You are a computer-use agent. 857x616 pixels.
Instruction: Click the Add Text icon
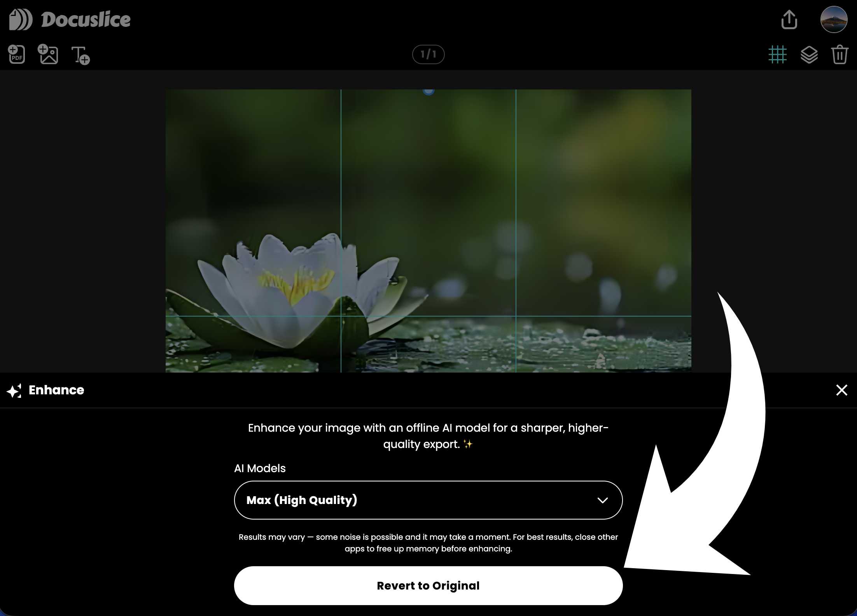(x=80, y=55)
